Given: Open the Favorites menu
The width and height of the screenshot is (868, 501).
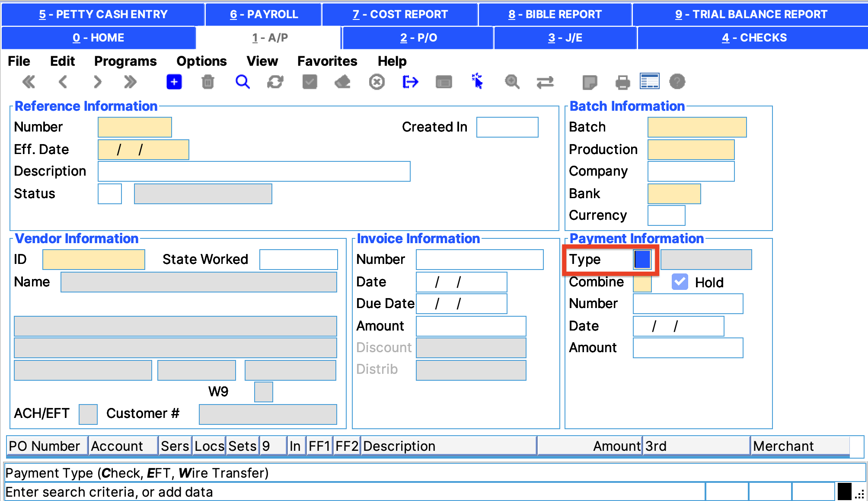Looking at the screenshot, I should point(327,61).
